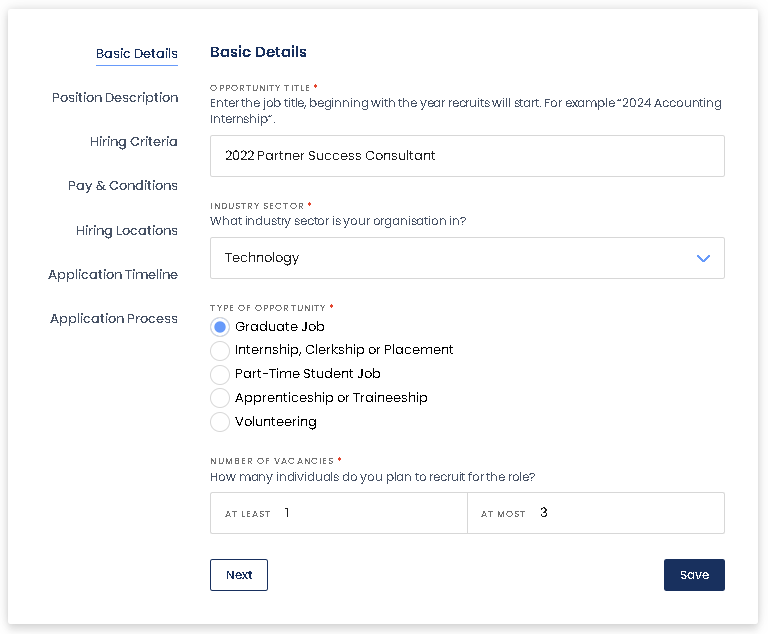Open the Position Description section
Screen dimensions: 768x634
(x=115, y=98)
